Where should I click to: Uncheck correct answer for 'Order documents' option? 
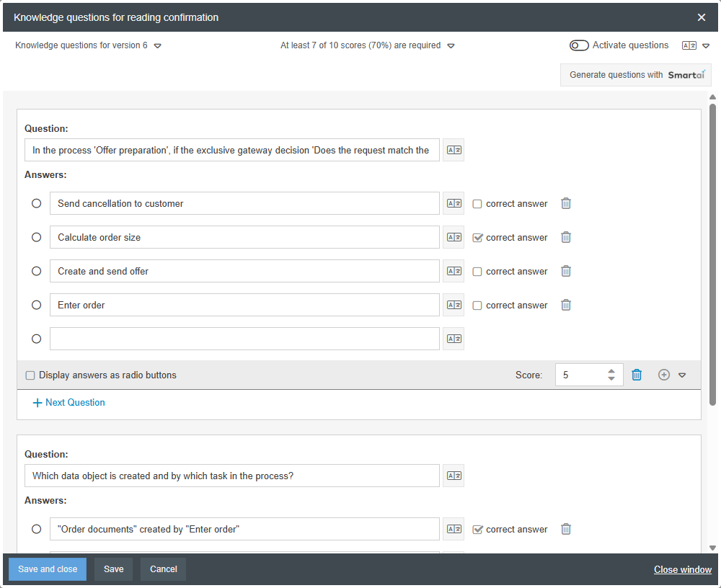pyautogui.click(x=477, y=530)
